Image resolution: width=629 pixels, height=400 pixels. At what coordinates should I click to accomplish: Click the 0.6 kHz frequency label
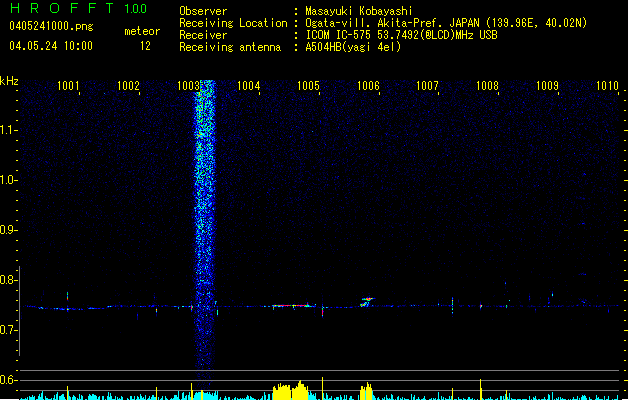point(8,380)
